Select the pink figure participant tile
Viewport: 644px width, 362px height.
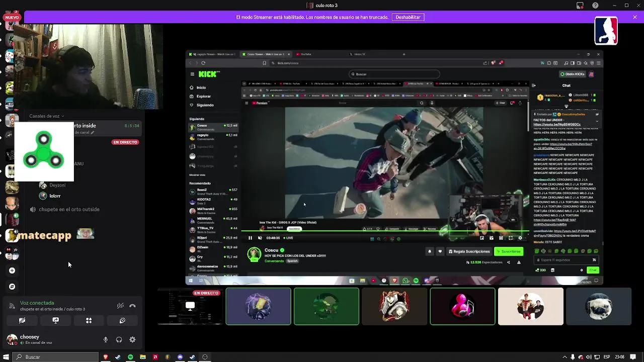pyautogui.click(x=462, y=306)
